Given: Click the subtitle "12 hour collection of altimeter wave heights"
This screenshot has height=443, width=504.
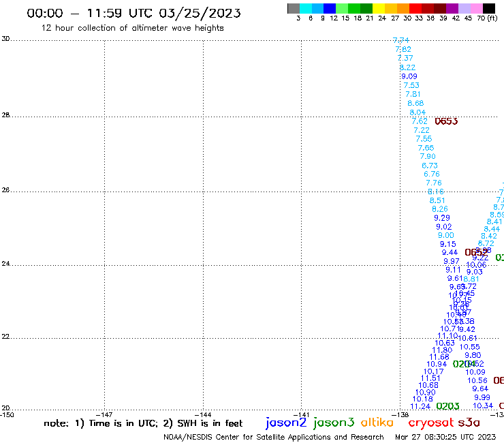Looking at the screenshot, I should (132, 28).
